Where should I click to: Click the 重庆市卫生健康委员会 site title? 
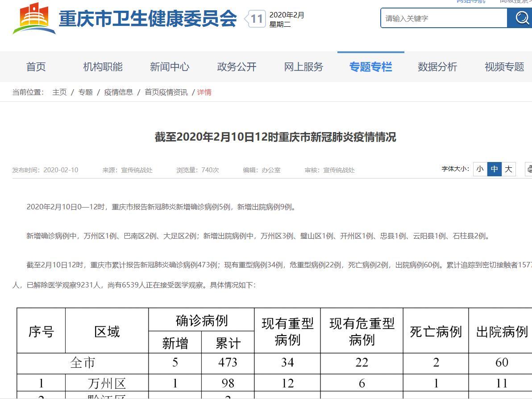(x=148, y=19)
